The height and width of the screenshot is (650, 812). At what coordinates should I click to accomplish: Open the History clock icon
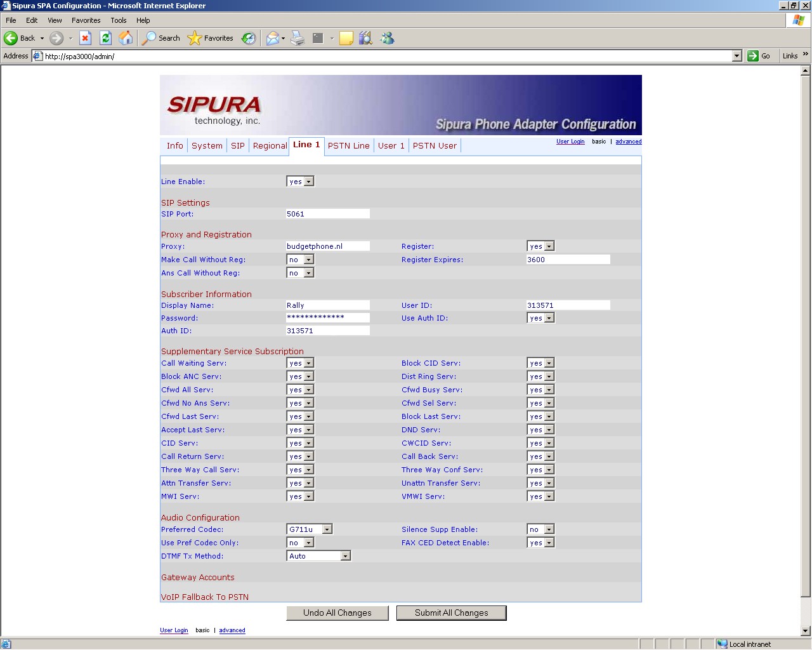click(x=249, y=38)
